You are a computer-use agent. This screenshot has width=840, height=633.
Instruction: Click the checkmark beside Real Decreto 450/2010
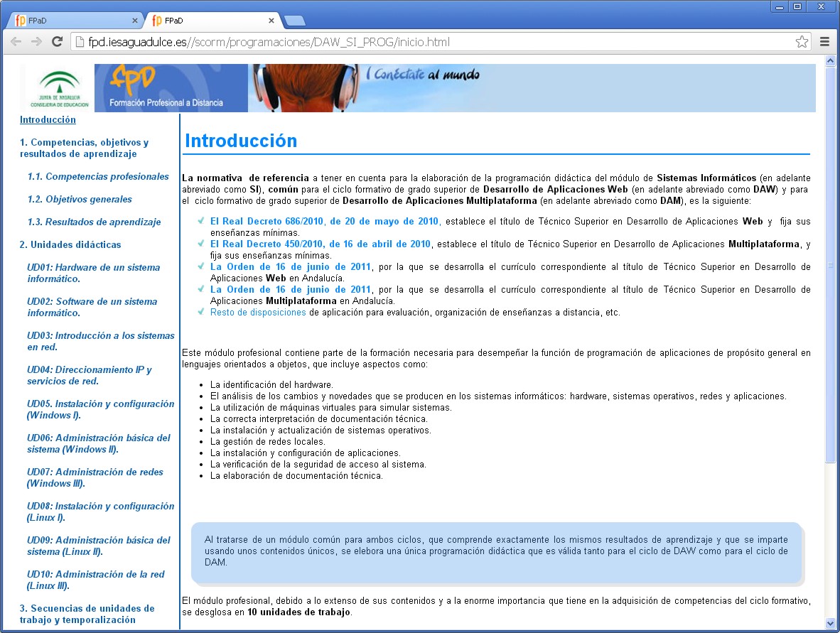pos(200,244)
